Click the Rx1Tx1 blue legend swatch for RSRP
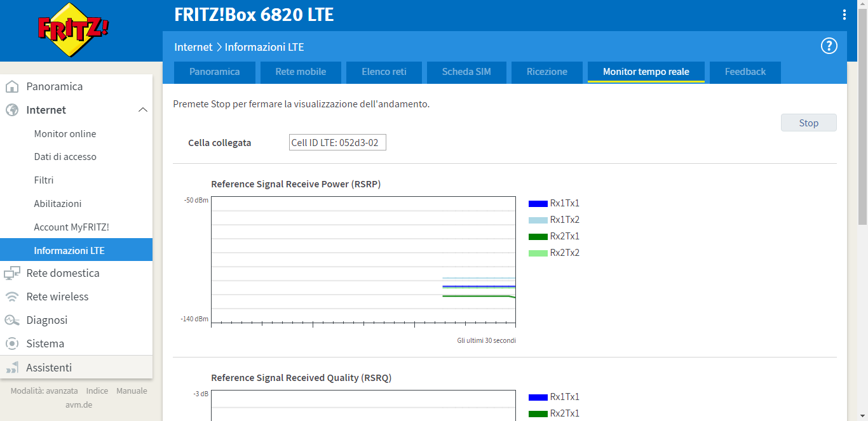 [538, 204]
